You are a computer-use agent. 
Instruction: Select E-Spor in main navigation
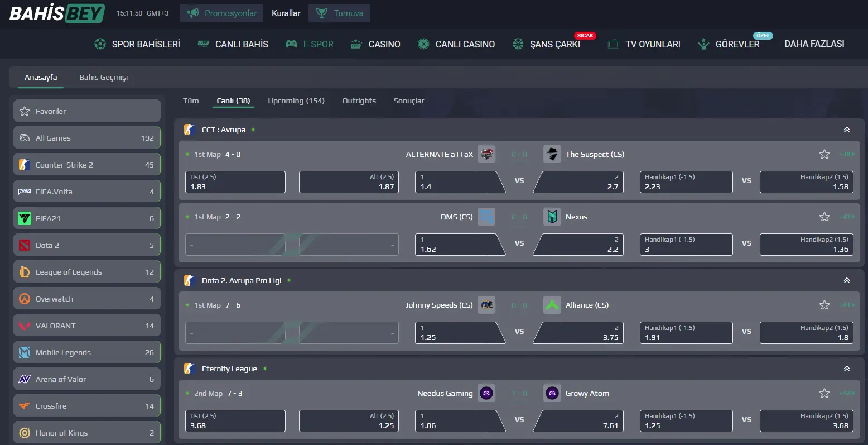309,44
